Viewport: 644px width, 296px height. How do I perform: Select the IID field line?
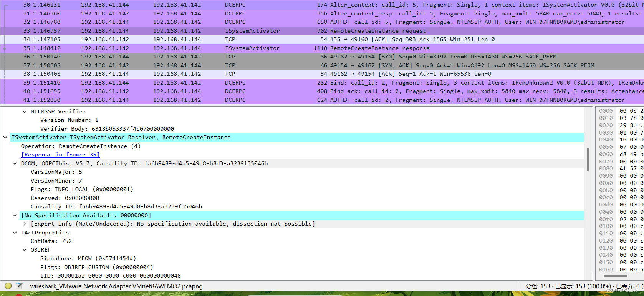click(111, 276)
